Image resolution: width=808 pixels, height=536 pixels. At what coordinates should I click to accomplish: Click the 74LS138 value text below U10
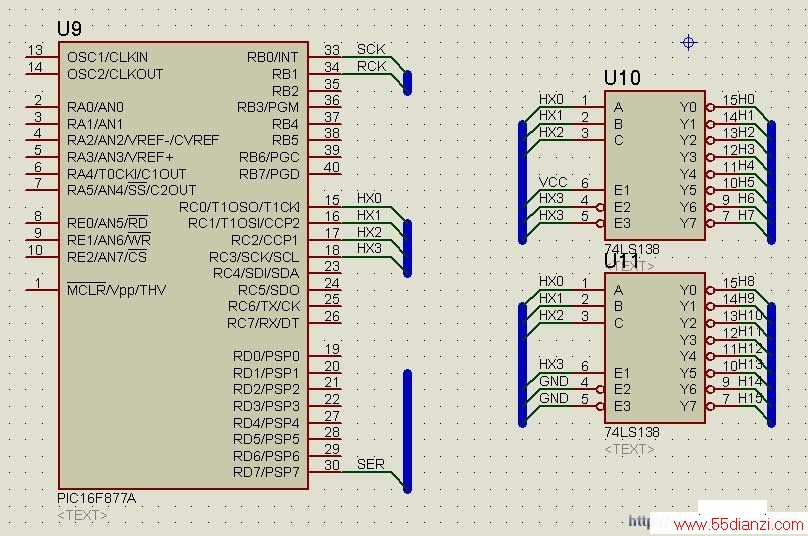(632, 249)
